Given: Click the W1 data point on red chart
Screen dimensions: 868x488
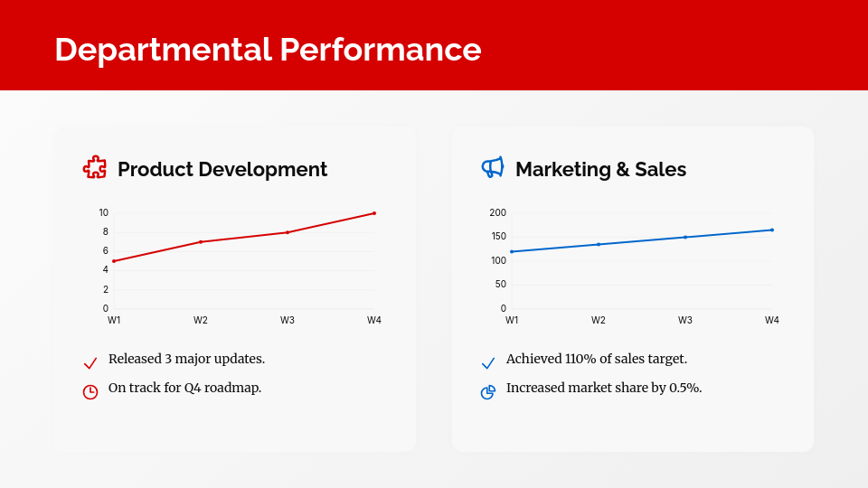Looking at the screenshot, I should [114, 261].
